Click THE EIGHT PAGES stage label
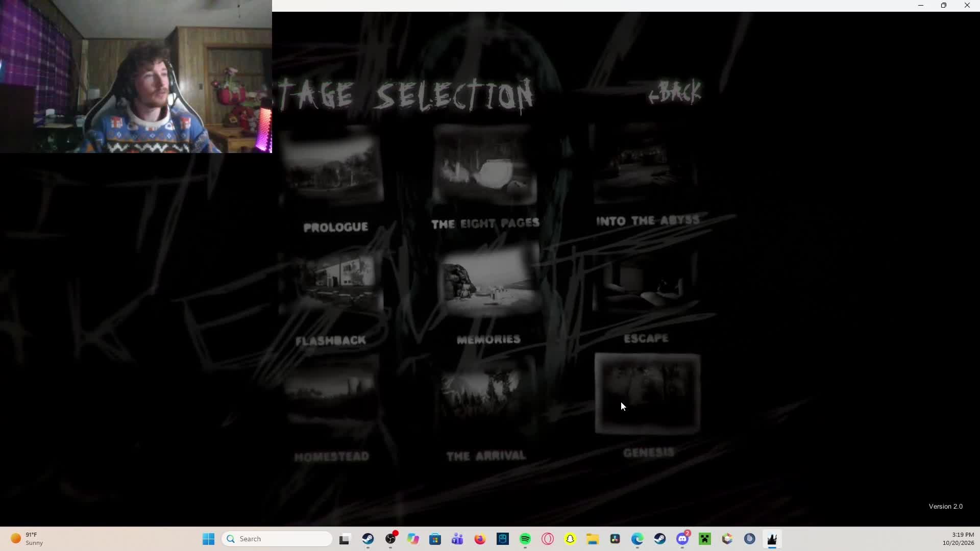This screenshot has height=551, width=980. pyautogui.click(x=485, y=223)
